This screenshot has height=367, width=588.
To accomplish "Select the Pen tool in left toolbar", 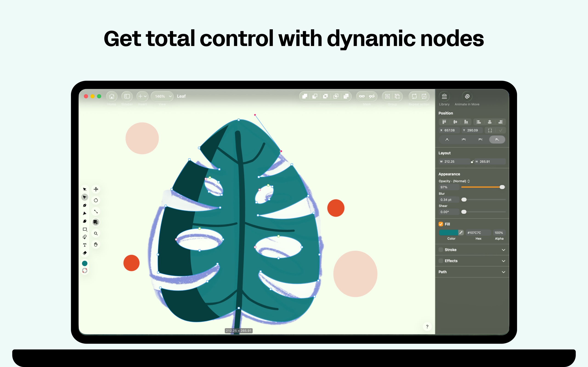I will pyautogui.click(x=85, y=205).
